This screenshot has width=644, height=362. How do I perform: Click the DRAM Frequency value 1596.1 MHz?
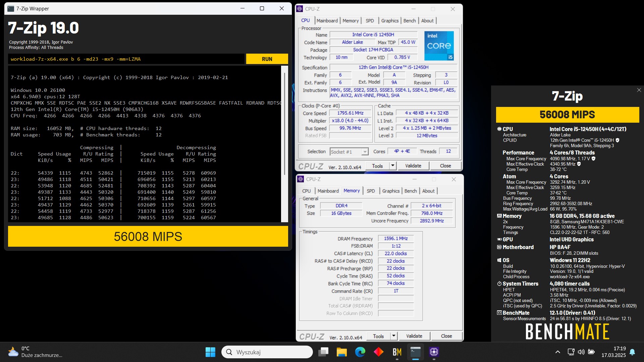coord(396,239)
